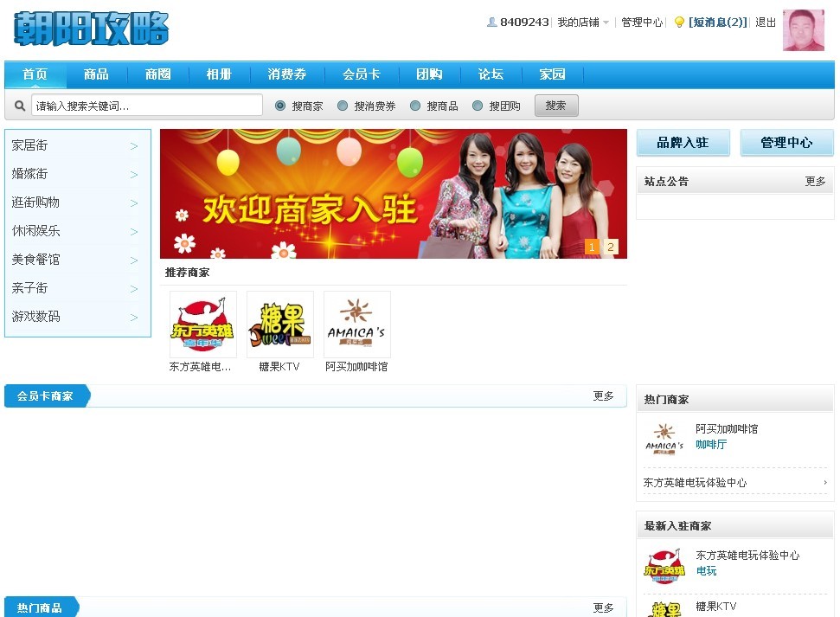This screenshot has height=617, width=840.
Task: Go to the 首页 tab
Action: click(35, 74)
